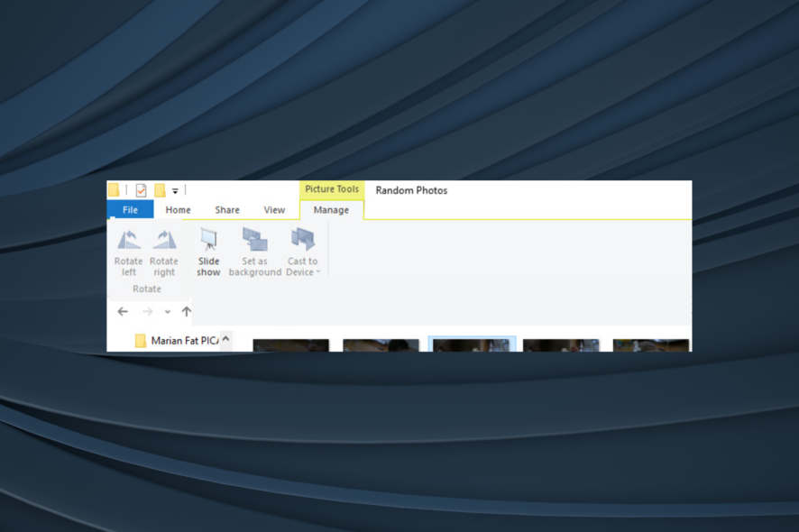Select the second photo thumbnail
The image size is (799, 532).
(x=381, y=345)
